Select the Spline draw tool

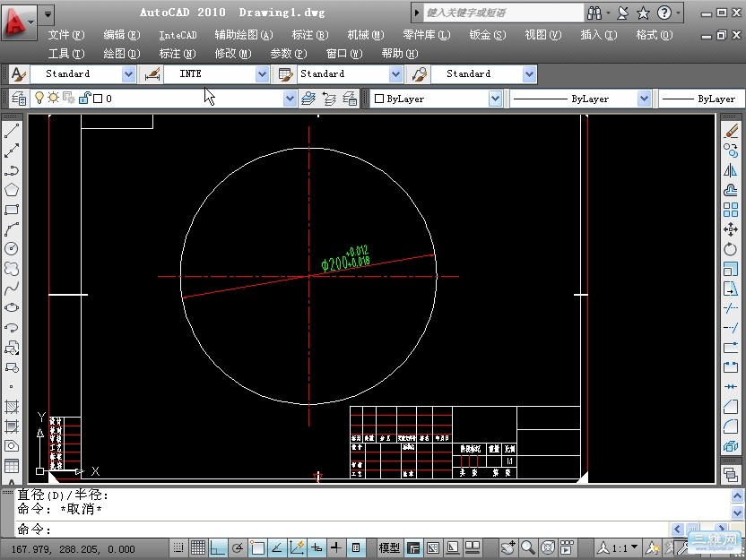(12, 289)
